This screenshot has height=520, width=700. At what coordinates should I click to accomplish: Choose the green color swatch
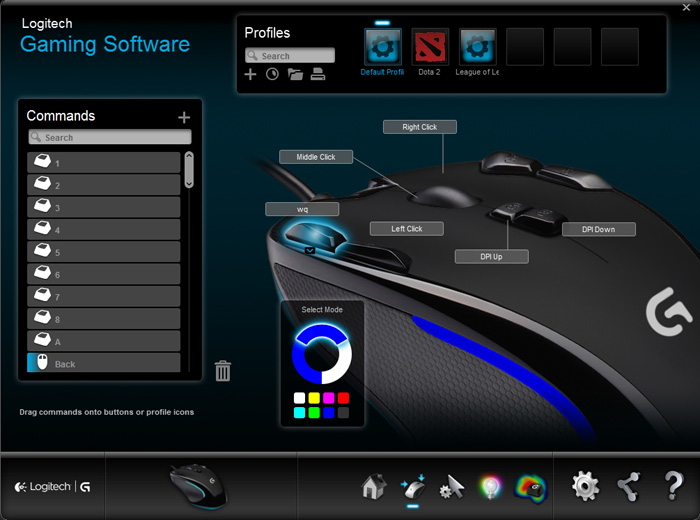(314, 412)
